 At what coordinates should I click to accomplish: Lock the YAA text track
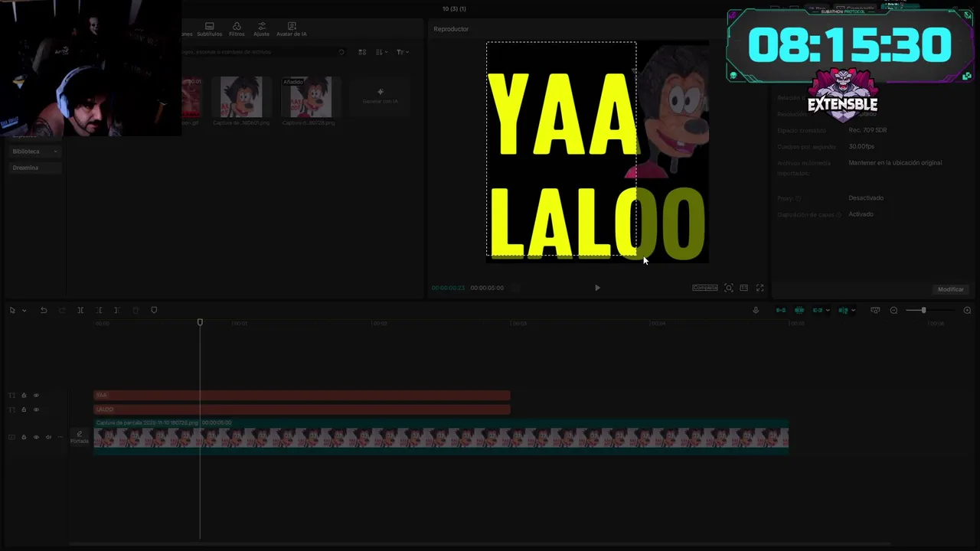point(24,395)
